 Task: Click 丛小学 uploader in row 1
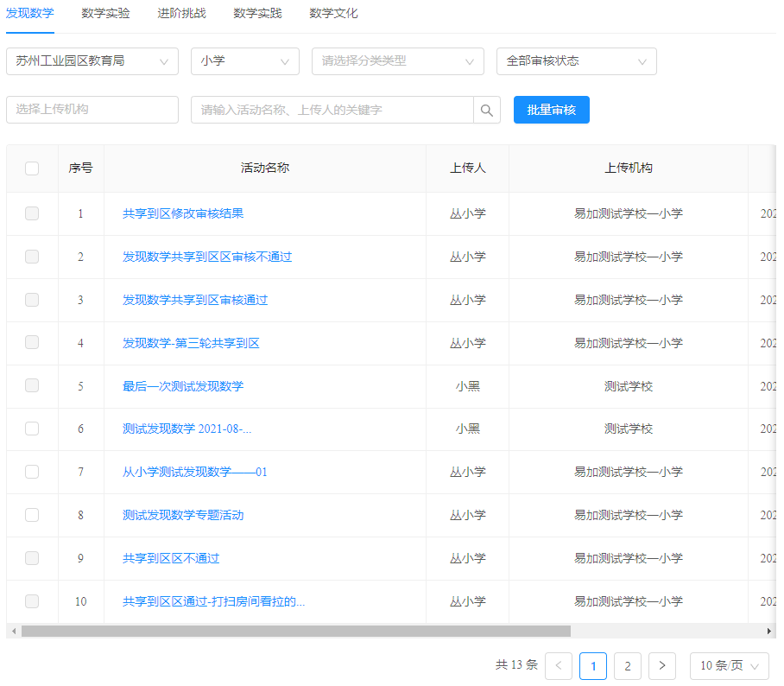coord(467,213)
